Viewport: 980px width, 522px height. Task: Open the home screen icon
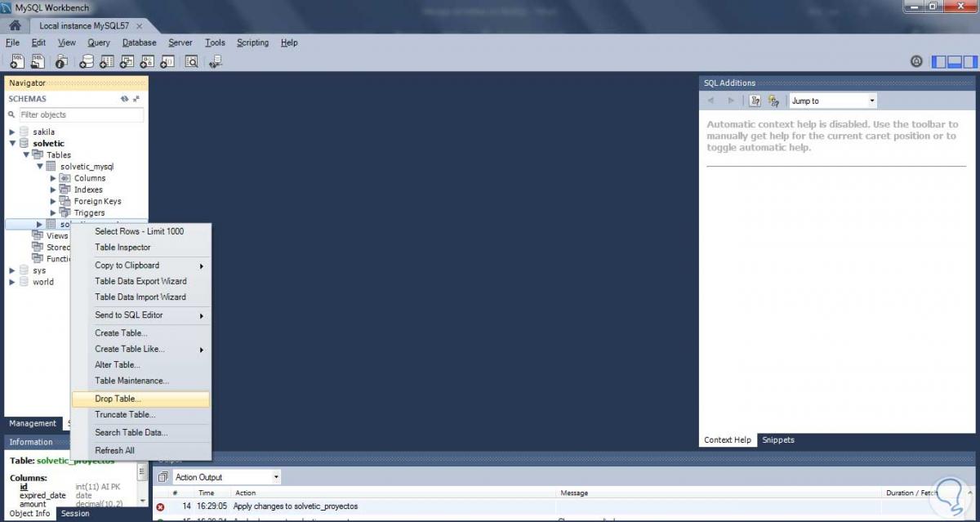pyautogui.click(x=15, y=25)
